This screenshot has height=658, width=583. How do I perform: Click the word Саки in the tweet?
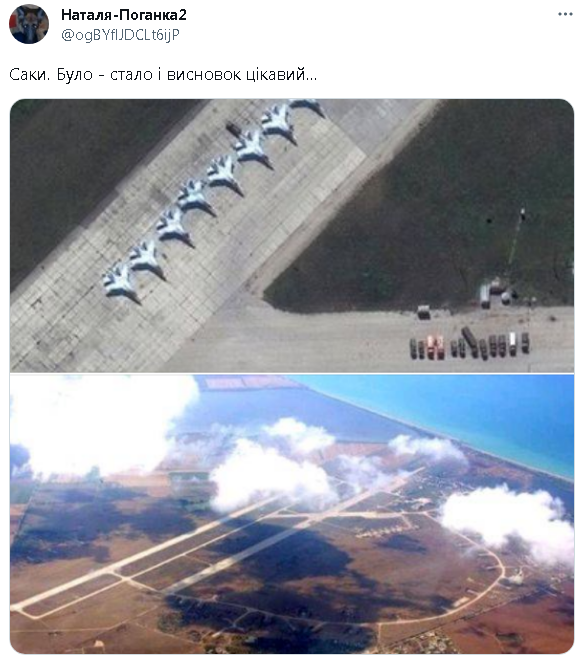tap(27, 75)
